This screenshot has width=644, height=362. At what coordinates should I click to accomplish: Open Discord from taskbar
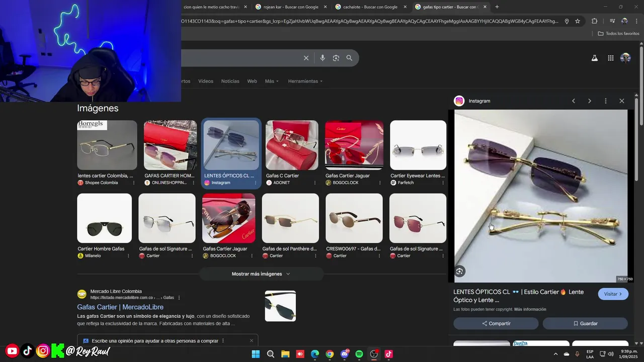[345, 354]
